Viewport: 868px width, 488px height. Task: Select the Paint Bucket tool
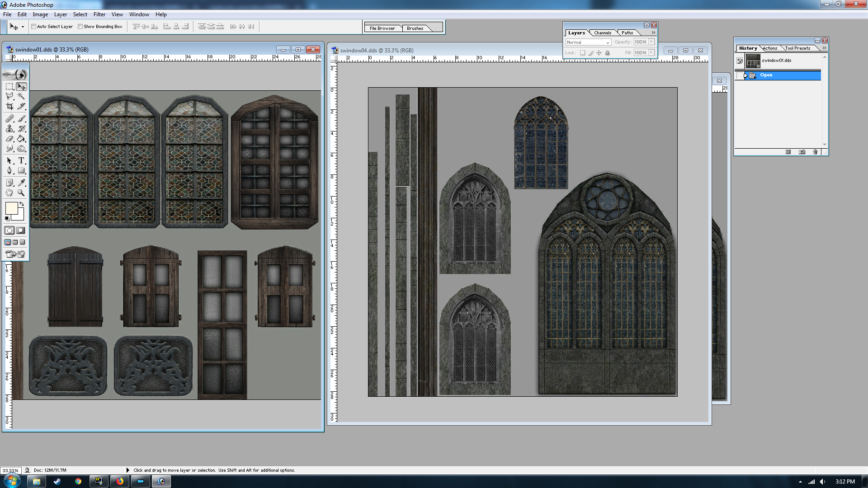pos(21,139)
